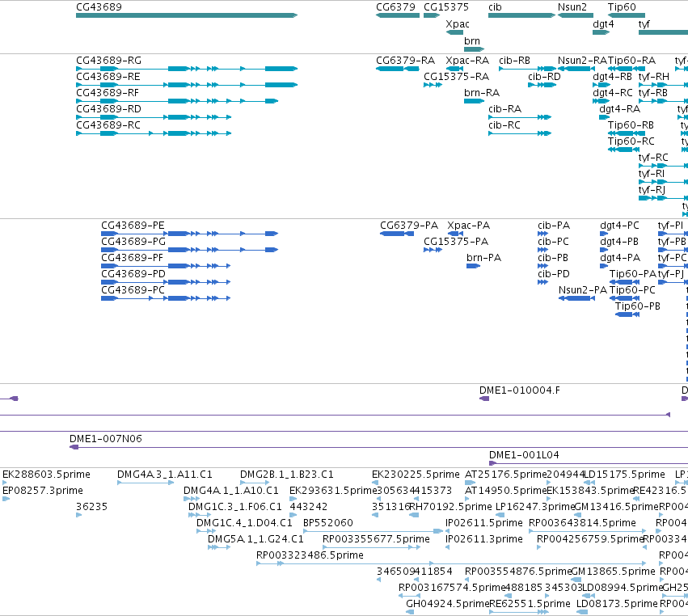Click the CG43689-PE protein label
The height and width of the screenshot is (616, 688).
click(x=133, y=226)
